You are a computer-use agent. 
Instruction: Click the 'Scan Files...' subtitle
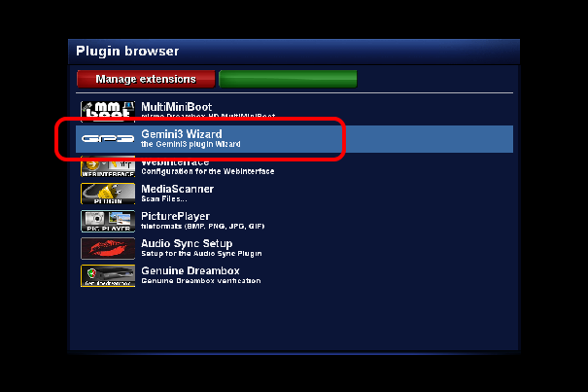[164, 199]
